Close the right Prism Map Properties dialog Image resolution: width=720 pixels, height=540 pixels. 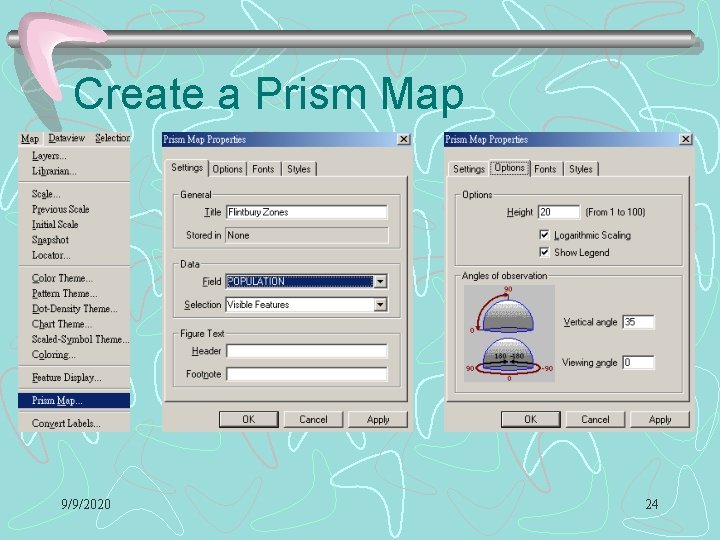685,139
